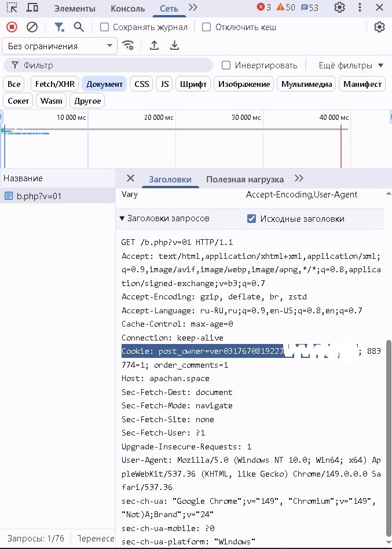Image resolution: width=392 pixels, height=549 pixels.
Task: Check the Инвертировать checkbox
Action: pyautogui.click(x=226, y=65)
